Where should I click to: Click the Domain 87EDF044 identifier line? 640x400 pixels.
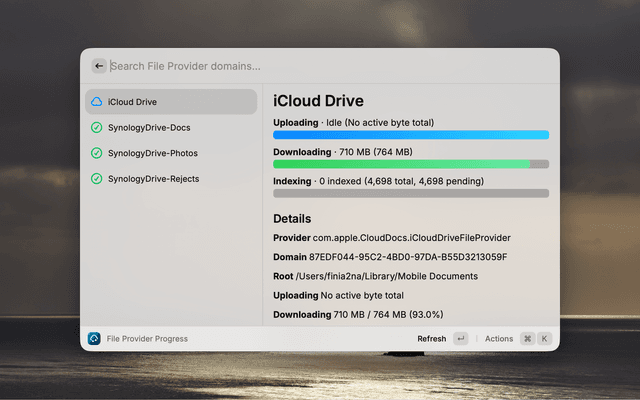(390, 257)
